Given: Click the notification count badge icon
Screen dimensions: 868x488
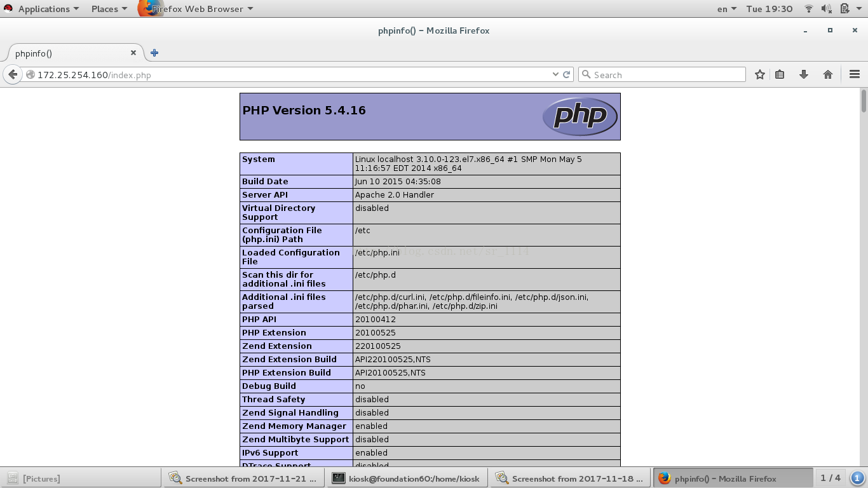Looking at the screenshot, I should pos(857,478).
